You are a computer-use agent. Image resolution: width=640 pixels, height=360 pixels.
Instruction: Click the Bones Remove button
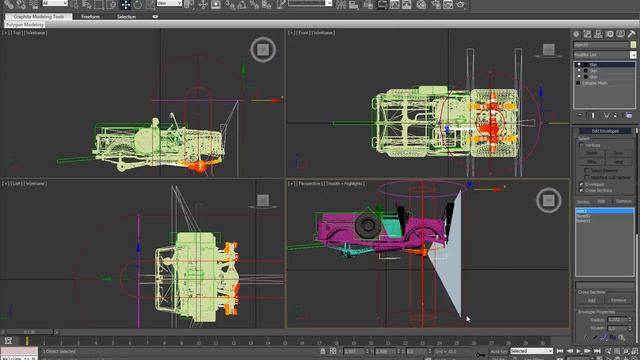[623, 201]
